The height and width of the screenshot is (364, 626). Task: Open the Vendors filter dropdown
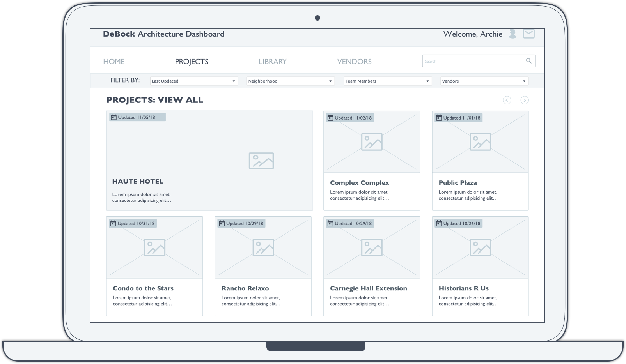click(484, 81)
